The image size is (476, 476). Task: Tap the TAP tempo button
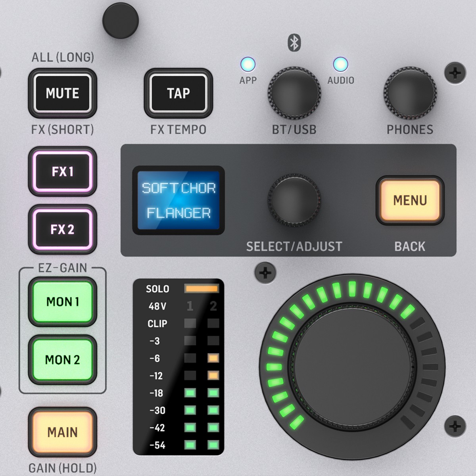tap(178, 93)
